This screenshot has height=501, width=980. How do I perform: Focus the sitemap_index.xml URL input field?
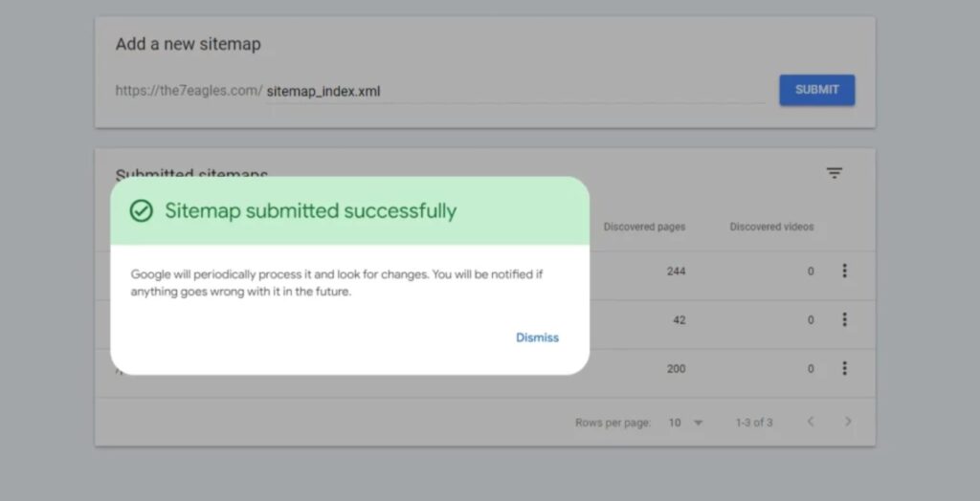click(x=515, y=92)
